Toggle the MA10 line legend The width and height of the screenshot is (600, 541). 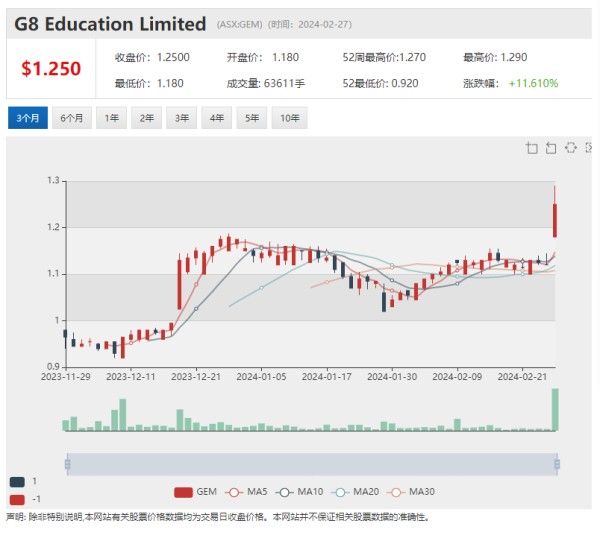coord(300,492)
